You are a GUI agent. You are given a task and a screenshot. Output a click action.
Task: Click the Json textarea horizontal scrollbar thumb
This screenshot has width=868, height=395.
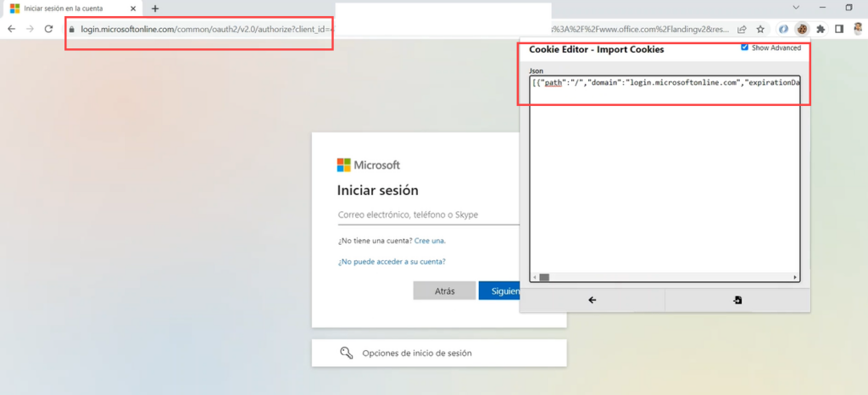(x=544, y=277)
